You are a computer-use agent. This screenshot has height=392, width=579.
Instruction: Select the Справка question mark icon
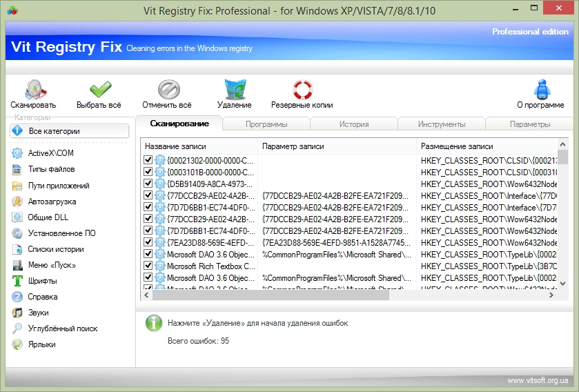17,297
